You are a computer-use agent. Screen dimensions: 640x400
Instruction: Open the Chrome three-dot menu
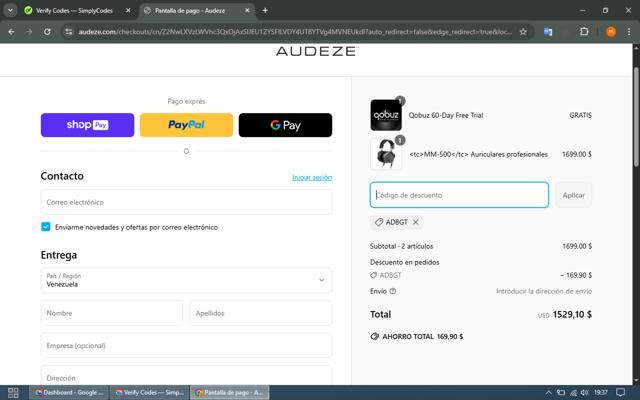pos(629,31)
